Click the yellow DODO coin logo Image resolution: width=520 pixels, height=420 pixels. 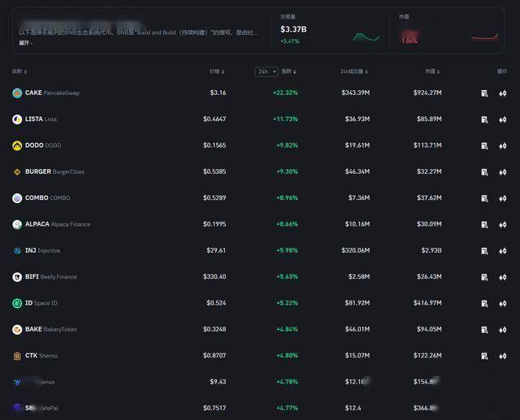[x=17, y=145]
